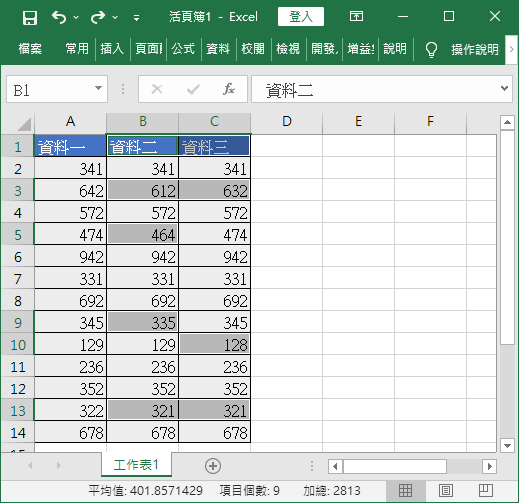
Task: Switch to the 公式 ribbon tab
Action: pos(183,49)
